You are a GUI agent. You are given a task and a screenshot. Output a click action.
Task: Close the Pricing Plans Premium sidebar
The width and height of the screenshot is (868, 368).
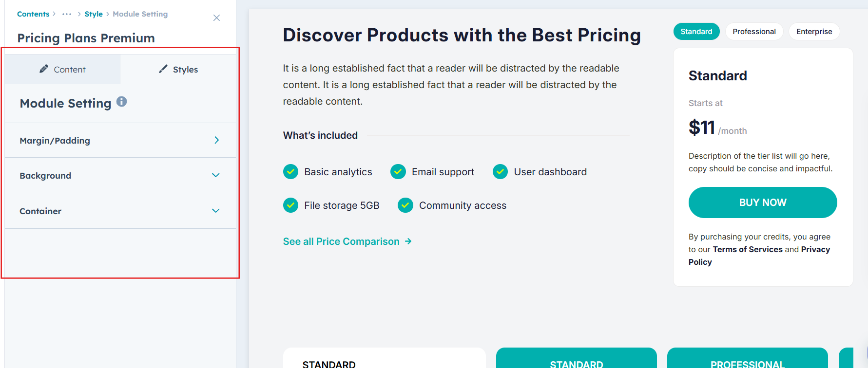coord(217,18)
